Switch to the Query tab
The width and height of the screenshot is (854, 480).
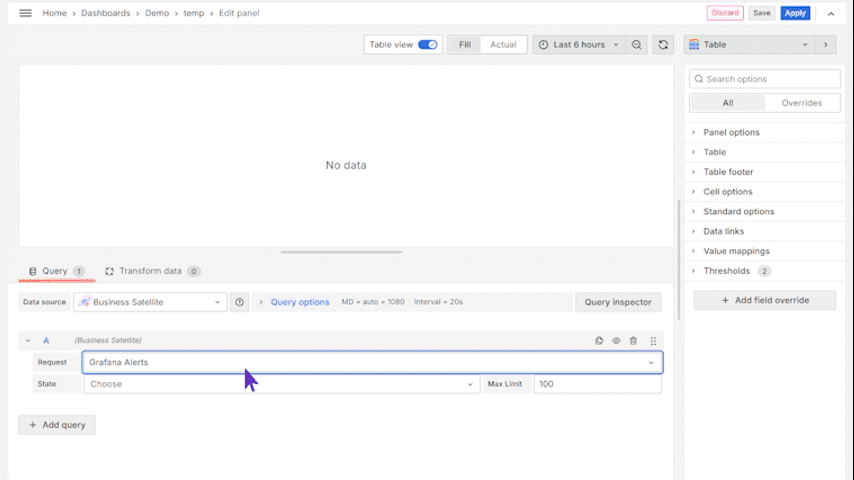coord(56,271)
